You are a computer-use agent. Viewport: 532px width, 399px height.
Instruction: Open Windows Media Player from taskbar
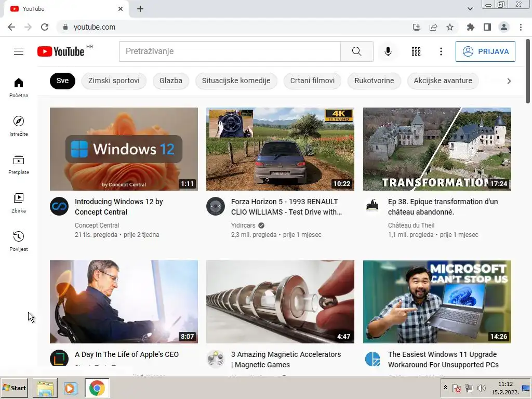point(70,388)
